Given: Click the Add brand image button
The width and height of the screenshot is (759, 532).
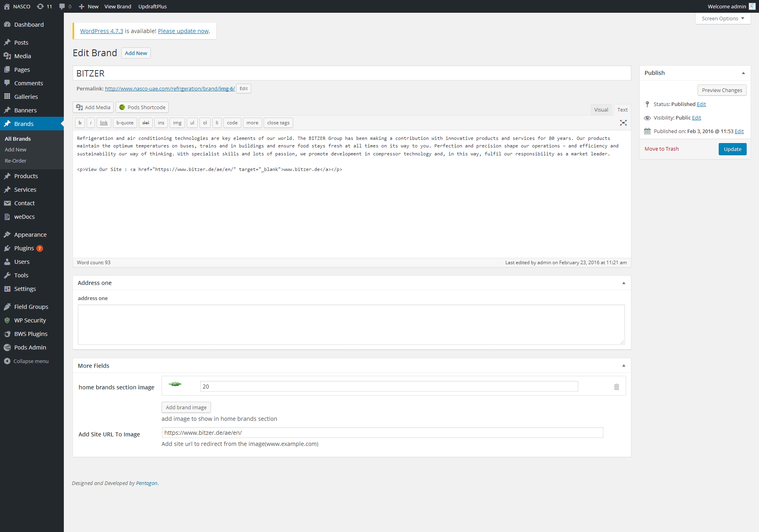Looking at the screenshot, I should [x=186, y=407].
